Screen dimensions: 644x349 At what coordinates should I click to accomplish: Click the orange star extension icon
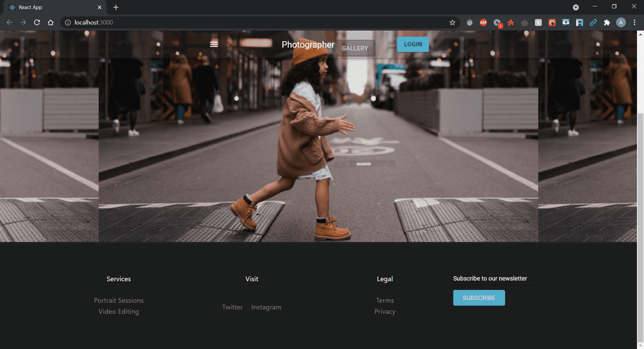pyautogui.click(x=511, y=23)
